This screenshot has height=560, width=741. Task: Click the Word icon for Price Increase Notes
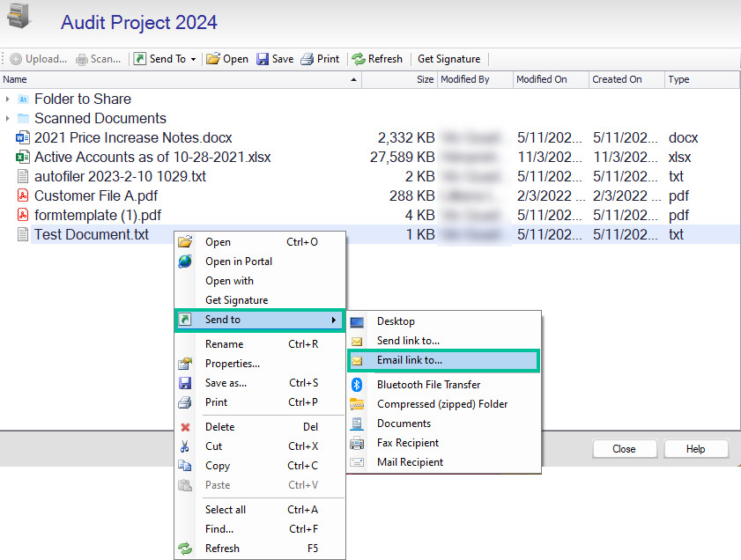click(23, 138)
